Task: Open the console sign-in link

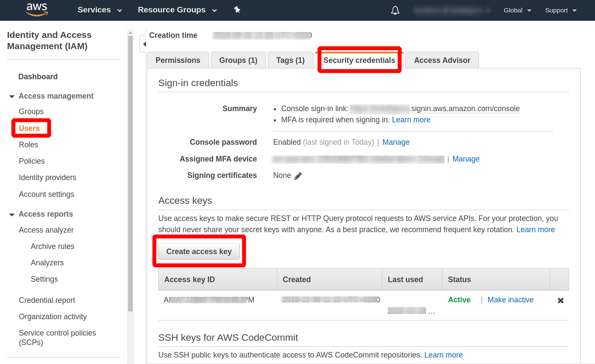Action: click(x=435, y=109)
